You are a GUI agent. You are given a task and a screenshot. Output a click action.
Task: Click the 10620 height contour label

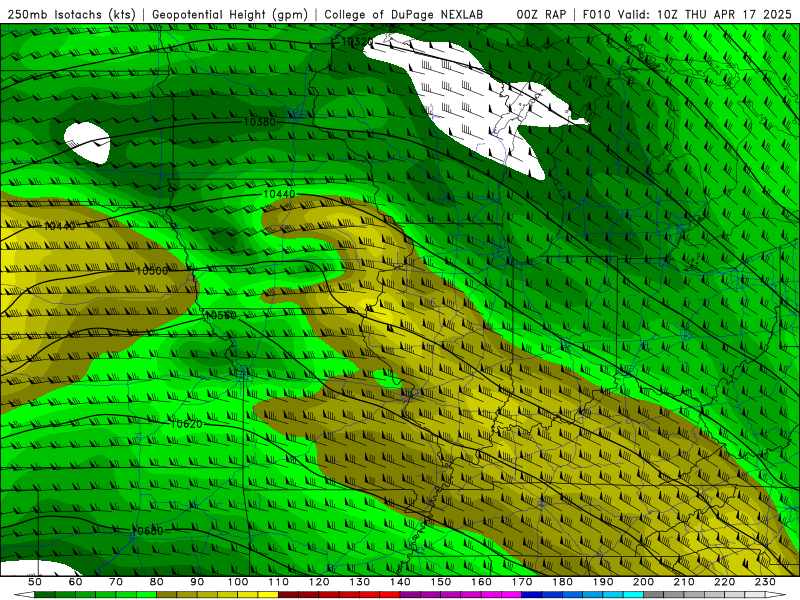tap(186, 424)
